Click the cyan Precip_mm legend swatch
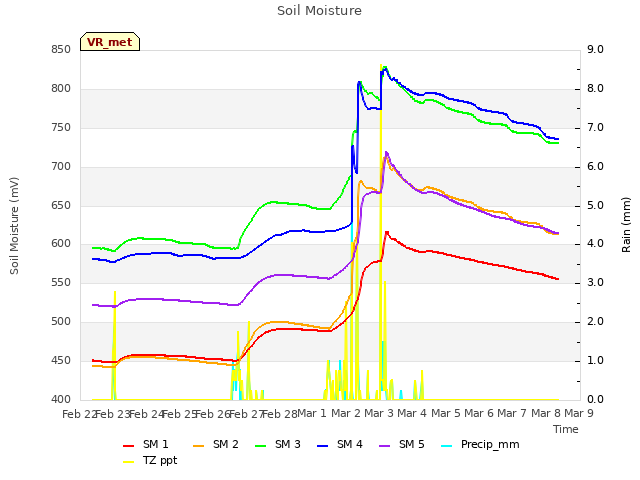The image size is (640, 480). point(447,446)
